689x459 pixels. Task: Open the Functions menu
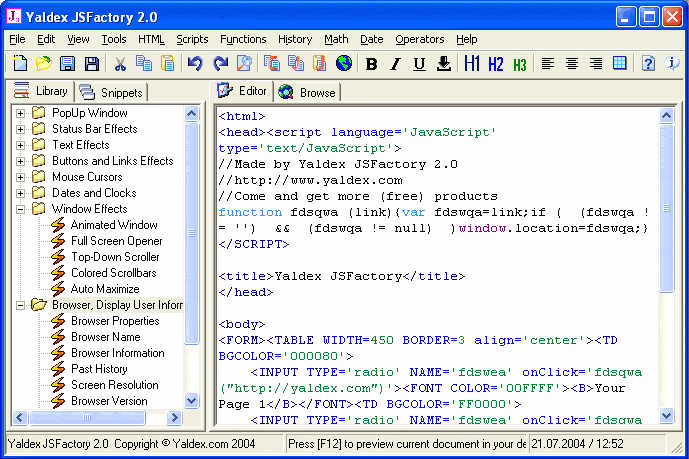tap(243, 40)
